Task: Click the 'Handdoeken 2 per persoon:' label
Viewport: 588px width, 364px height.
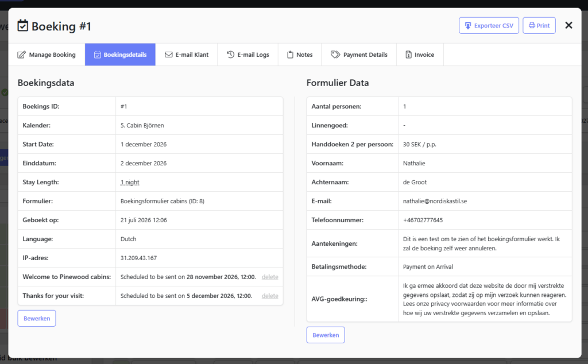Action: (x=353, y=144)
